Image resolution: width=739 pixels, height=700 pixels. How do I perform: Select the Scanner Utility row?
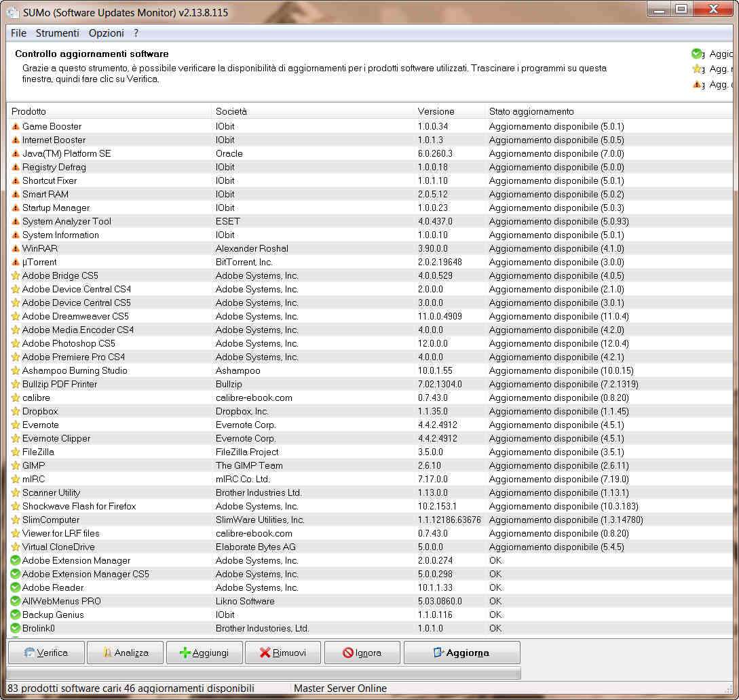[370, 492]
